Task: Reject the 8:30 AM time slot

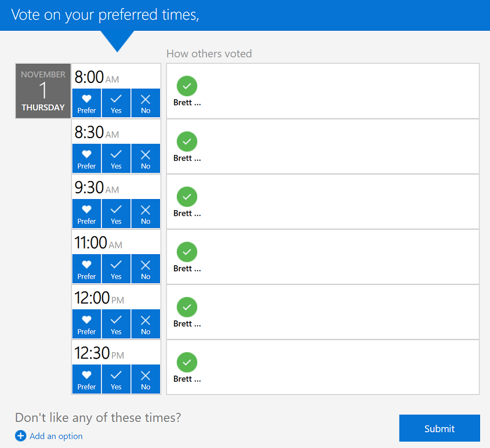Action: 146,158
